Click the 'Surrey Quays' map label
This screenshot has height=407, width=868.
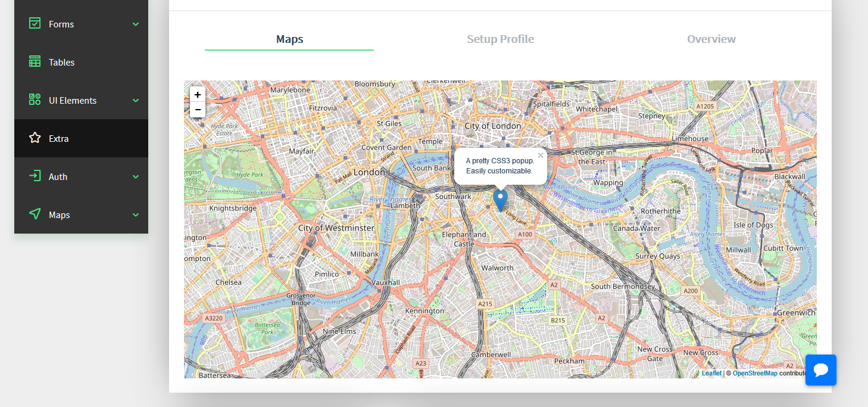tap(658, 256)
